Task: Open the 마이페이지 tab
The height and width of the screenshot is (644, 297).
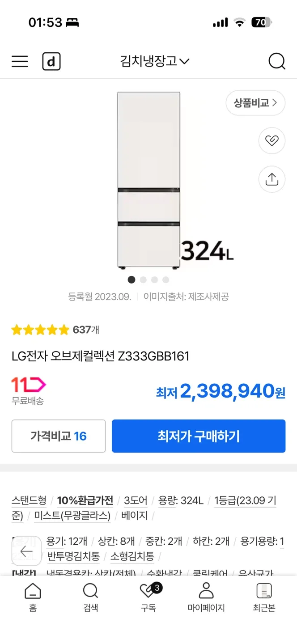Action: pyautogui.click(x=206, y=597)
